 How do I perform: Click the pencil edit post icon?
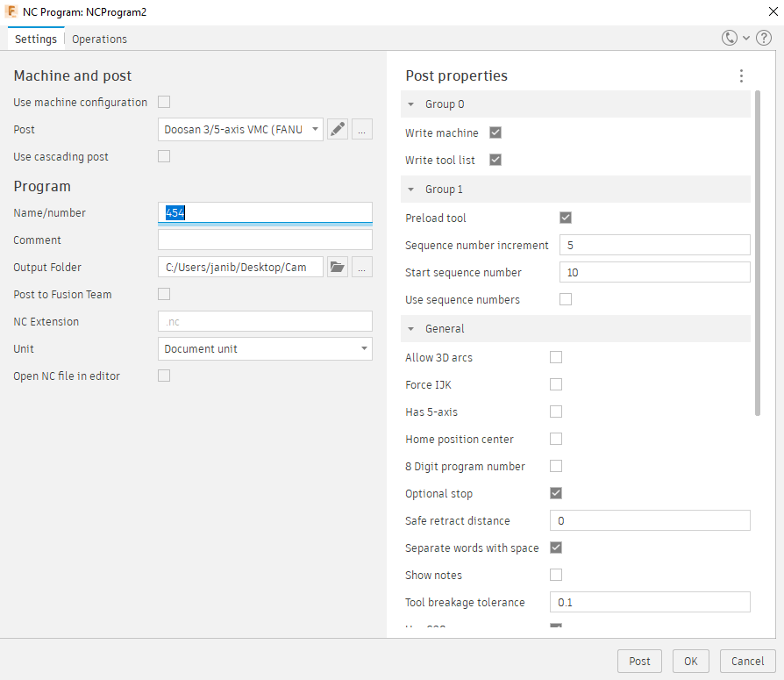coord(338,130)
